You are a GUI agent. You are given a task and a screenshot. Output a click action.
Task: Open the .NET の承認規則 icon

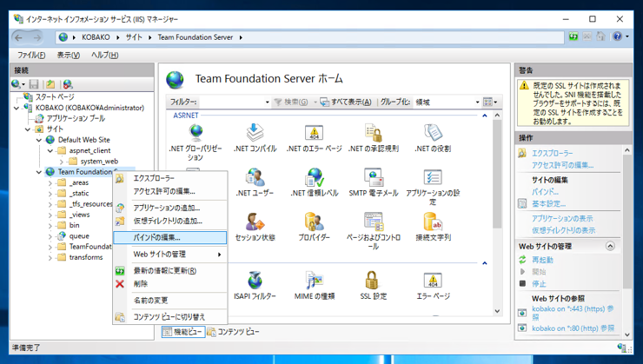(x=374, y=138)
